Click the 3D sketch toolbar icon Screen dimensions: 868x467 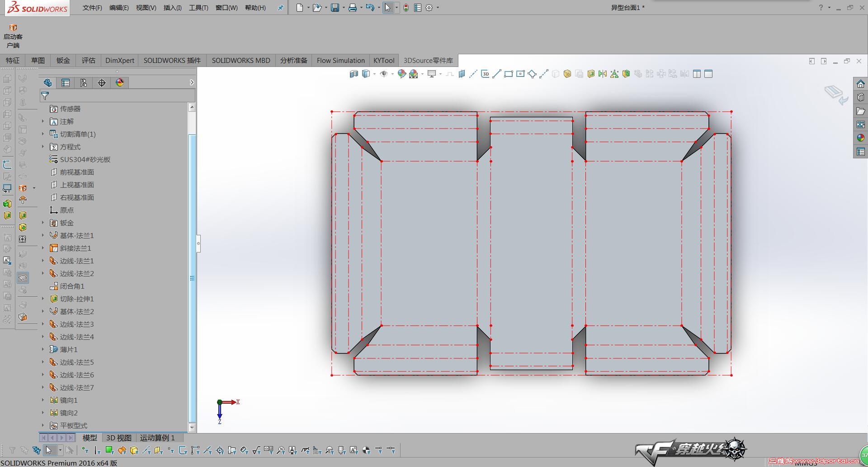click(485, 74)
